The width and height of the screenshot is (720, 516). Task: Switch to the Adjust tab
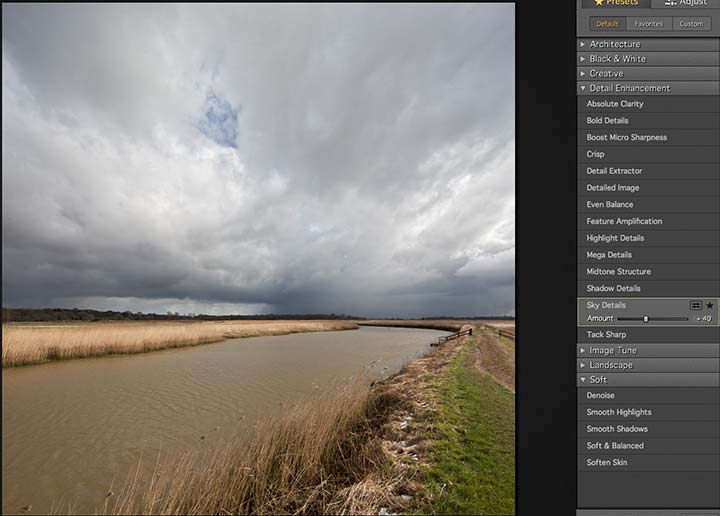coord(686,3)
